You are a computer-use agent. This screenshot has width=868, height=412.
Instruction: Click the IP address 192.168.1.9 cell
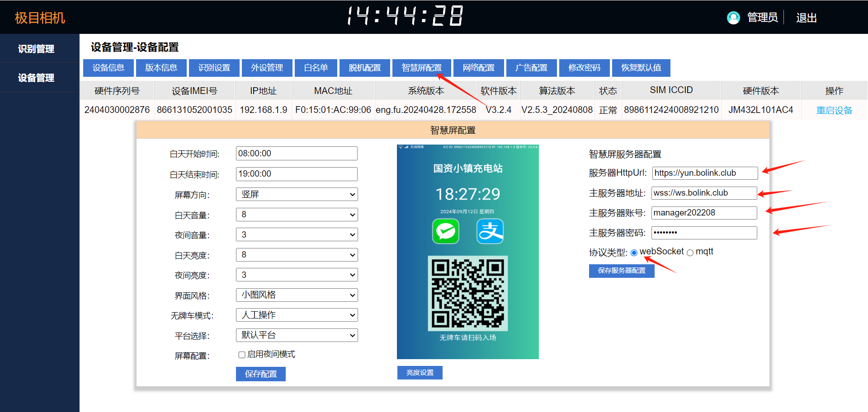263,110
